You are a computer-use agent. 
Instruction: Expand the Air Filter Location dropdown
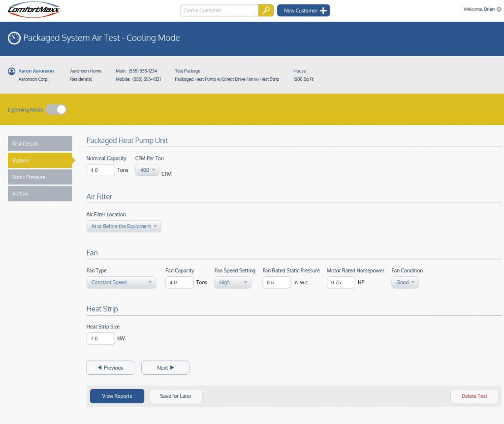tap(124, 226)
